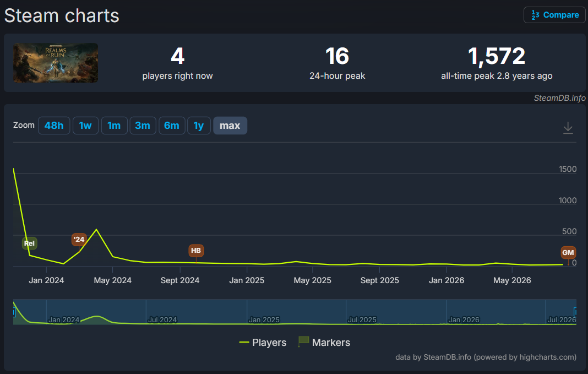Toggle the Players series in legend
588x374 pixels.
tap(263, 343)
